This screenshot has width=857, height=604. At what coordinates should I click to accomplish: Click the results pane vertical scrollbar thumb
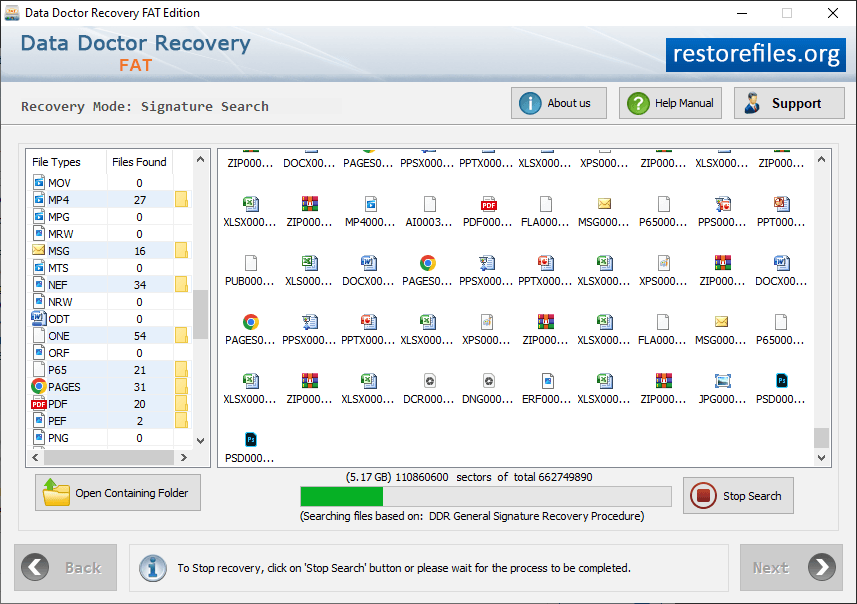[x=821, y=438]
